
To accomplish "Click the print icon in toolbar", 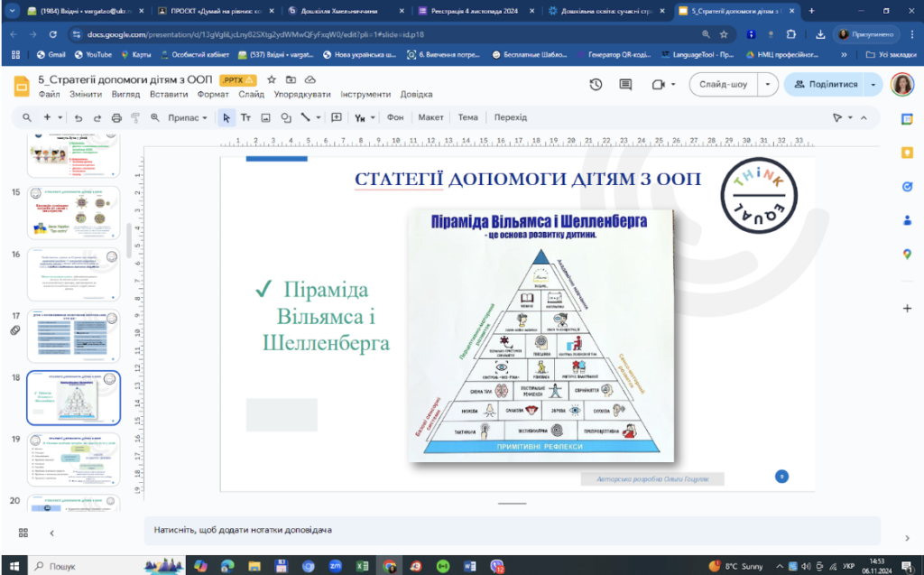I will (116, 118).
